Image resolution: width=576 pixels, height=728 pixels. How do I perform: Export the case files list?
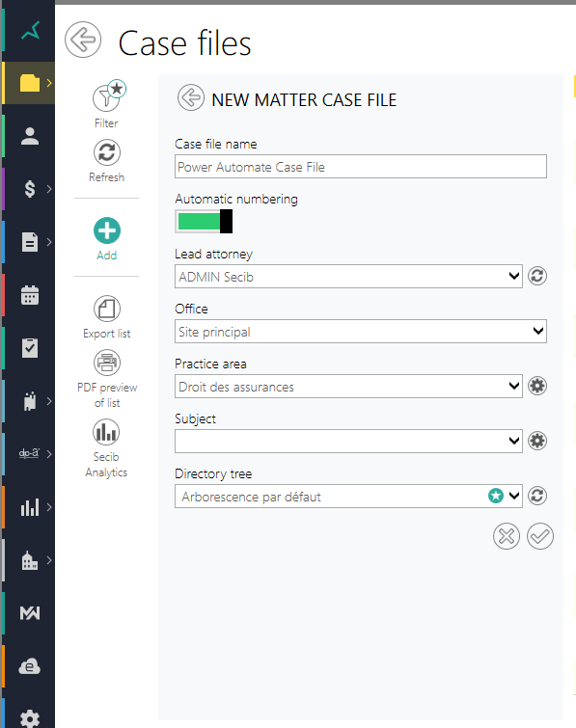tap(107, 317)
